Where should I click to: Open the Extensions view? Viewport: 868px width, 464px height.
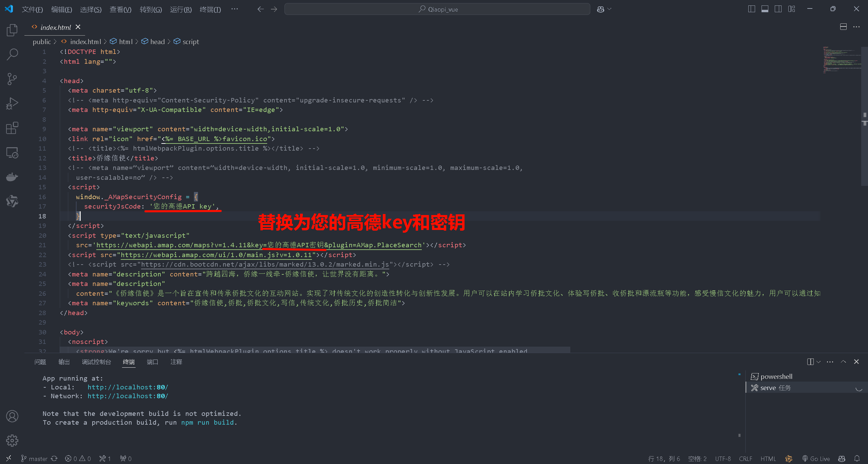click(12, 128)
